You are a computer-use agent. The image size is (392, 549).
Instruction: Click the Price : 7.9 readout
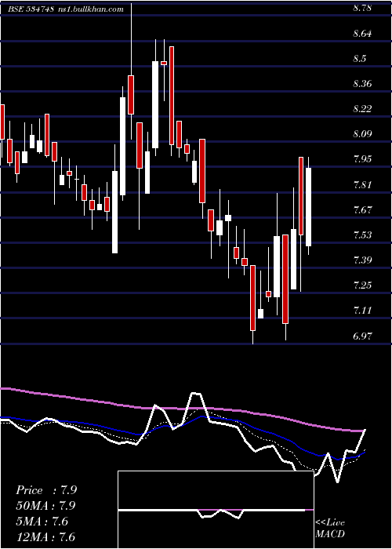(46, 490)
